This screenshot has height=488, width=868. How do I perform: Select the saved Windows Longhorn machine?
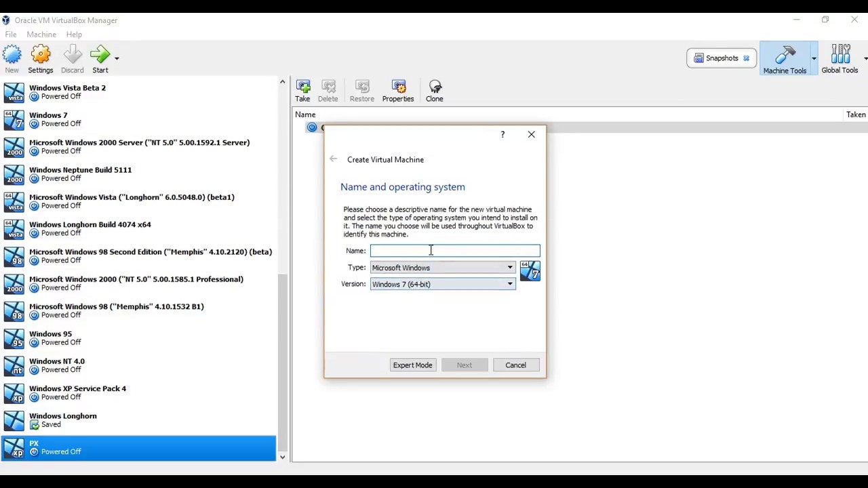click(138, 420)
